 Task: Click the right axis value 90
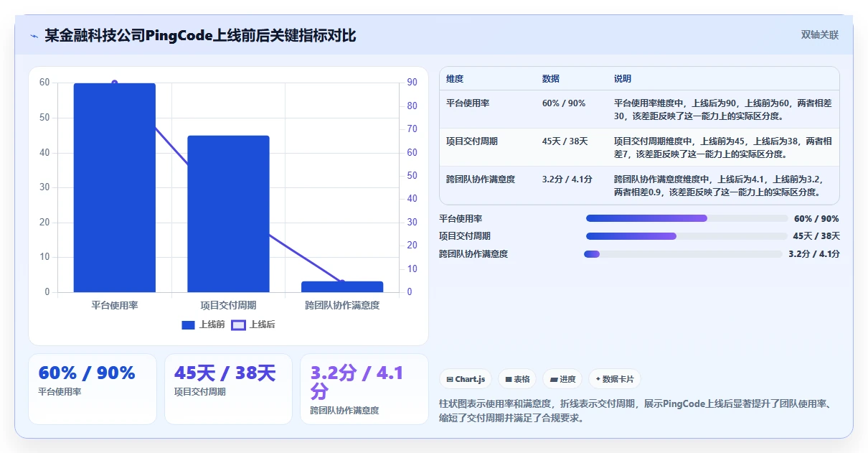click(x=412, y=83)
